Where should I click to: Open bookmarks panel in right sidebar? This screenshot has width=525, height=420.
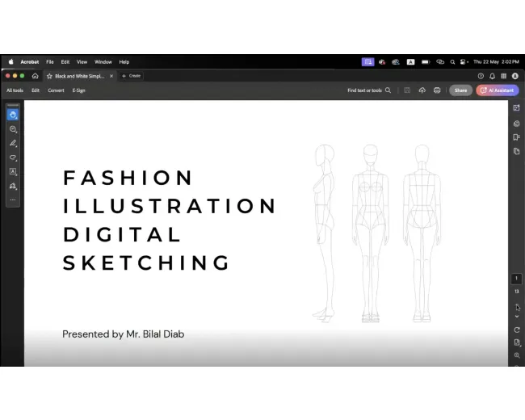click(x=517, y=137)
